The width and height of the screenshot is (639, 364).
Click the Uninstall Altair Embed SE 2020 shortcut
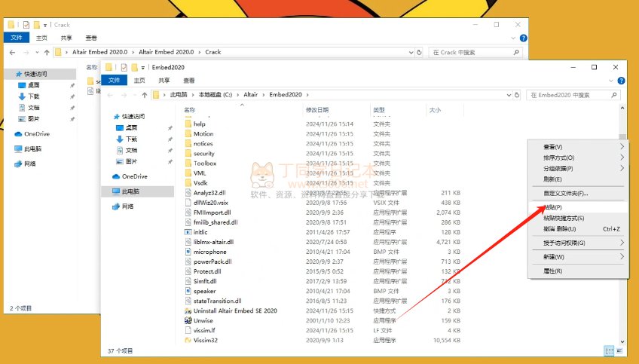188,310
